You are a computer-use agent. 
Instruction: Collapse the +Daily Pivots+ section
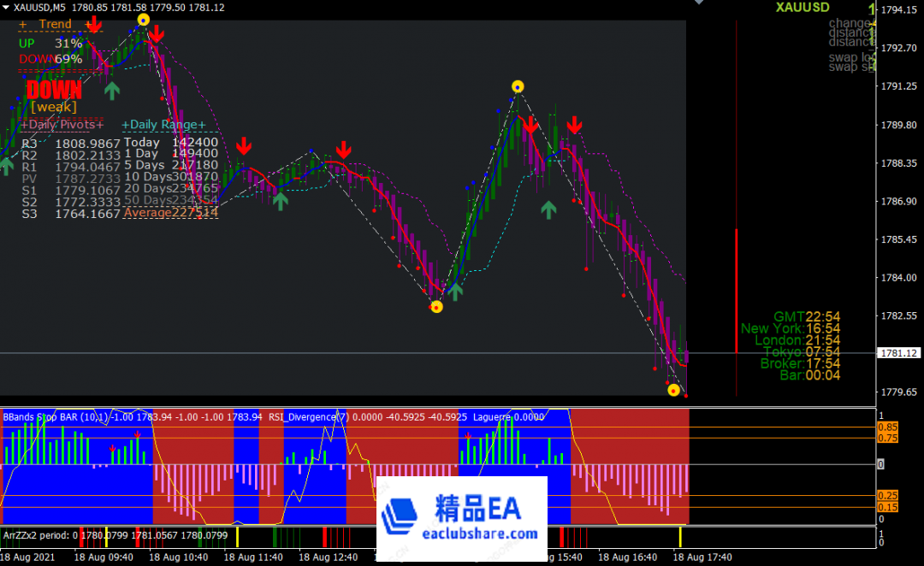[61, 124]
